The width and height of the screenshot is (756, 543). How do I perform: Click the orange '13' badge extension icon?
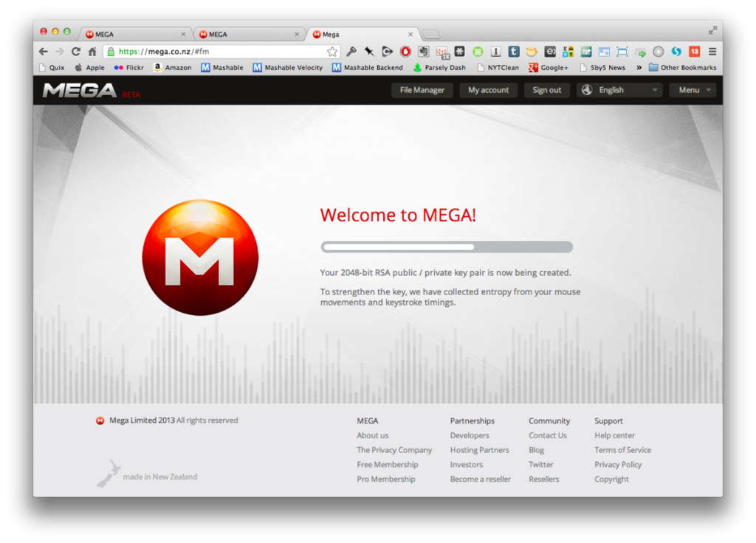pos(694,52)
